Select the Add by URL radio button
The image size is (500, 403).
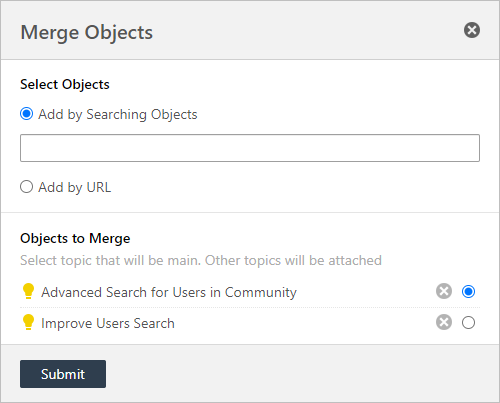point(26,187)
